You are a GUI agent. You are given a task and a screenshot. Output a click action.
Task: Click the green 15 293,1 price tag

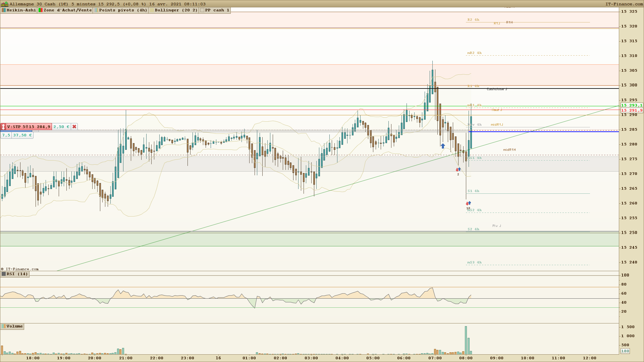pyautogui.click(x=632, y=105)
